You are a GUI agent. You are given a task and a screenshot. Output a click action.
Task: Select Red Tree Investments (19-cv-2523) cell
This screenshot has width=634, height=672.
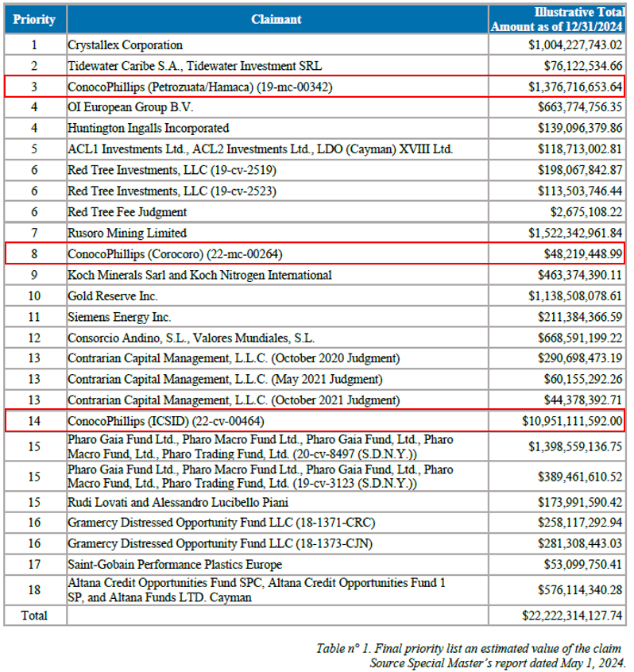(x=277, y=191)
